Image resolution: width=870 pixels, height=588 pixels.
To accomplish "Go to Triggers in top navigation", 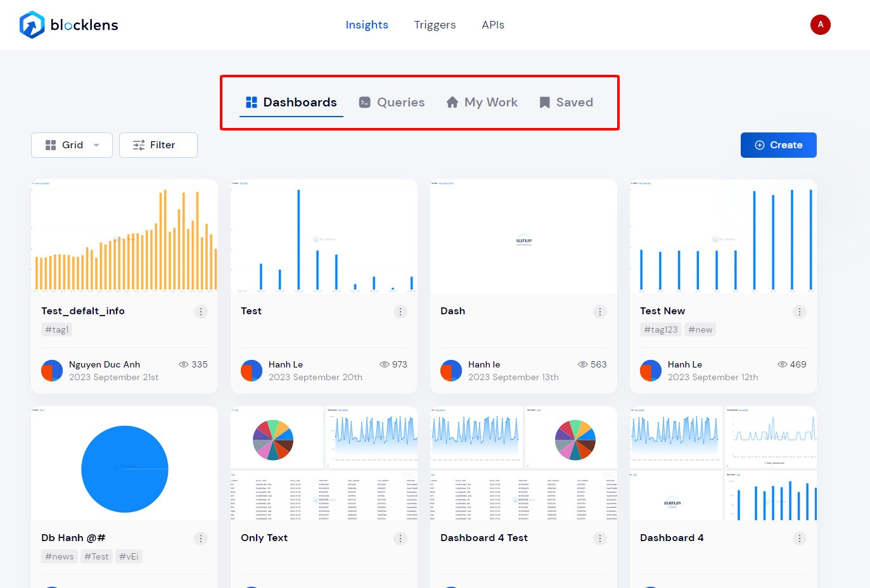I will [435, 25].
